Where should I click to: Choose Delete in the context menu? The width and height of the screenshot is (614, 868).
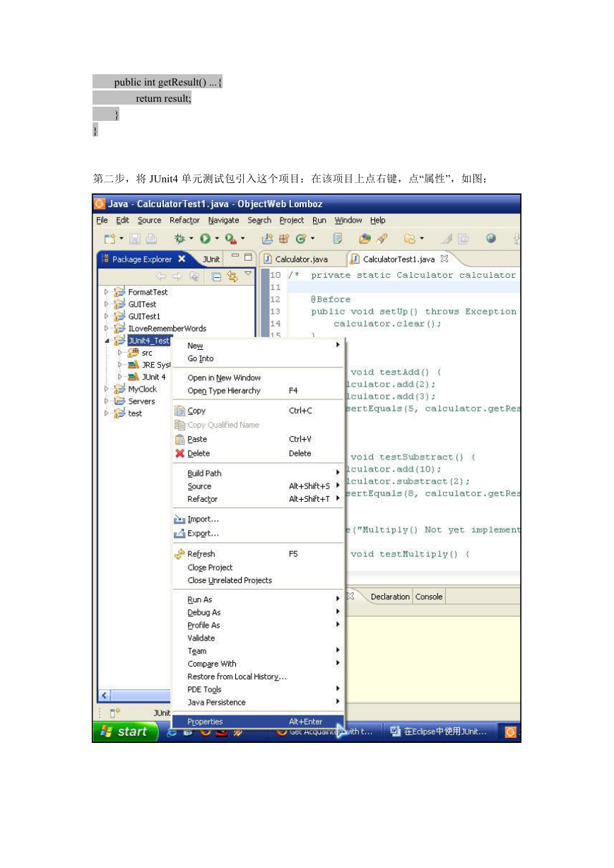pos(258,453)
